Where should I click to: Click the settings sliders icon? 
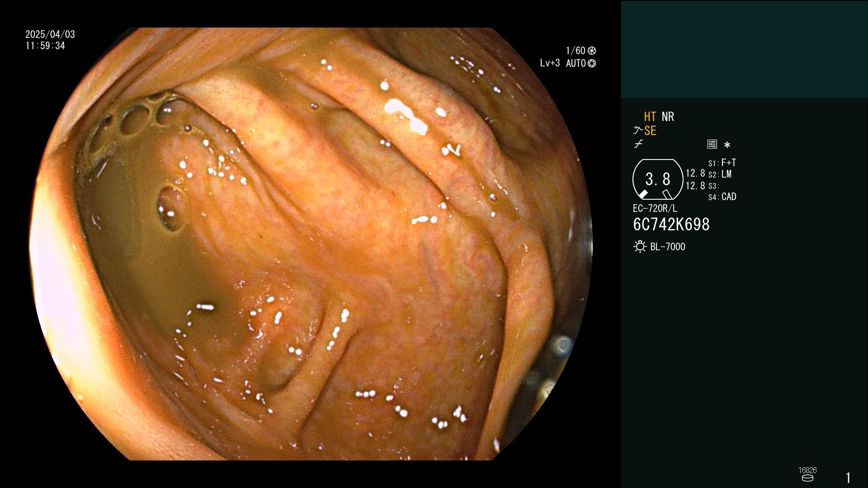tap(712, 144)
